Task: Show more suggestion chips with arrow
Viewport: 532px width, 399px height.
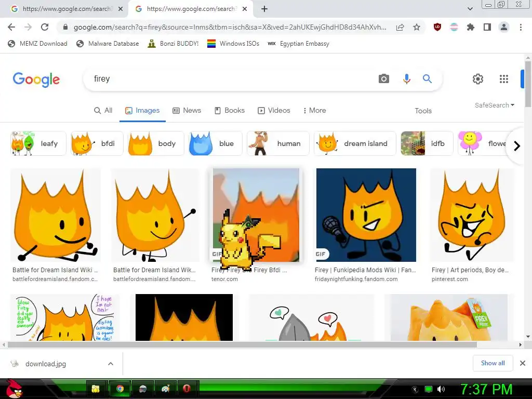Action: coord(517,146)
